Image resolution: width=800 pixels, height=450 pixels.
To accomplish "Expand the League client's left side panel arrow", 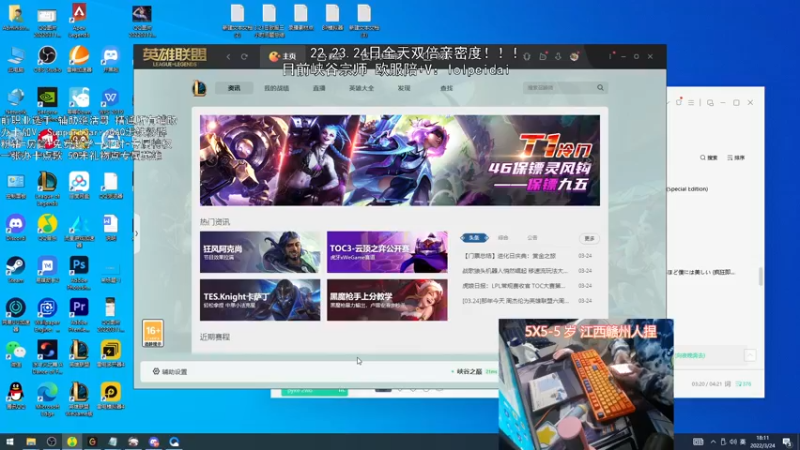I will point(136,234).
